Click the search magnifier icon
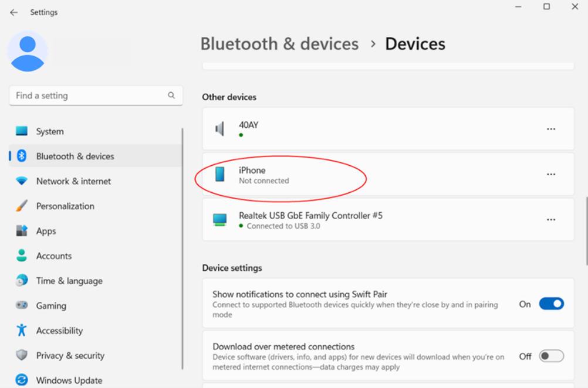This screenshot has height=388, width=588. point(171,95)
